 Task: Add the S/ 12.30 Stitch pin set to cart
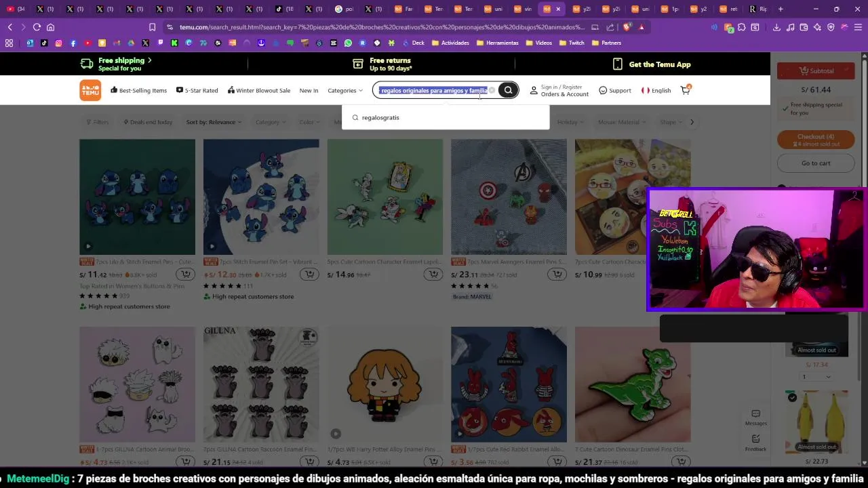(x=309, y=274)
